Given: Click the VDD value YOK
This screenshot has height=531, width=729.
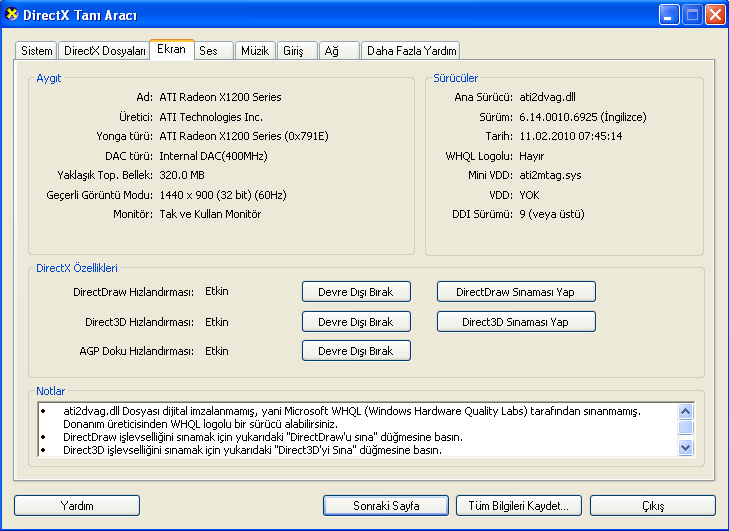Looking at the screenshot, I should tap(529, 195).
